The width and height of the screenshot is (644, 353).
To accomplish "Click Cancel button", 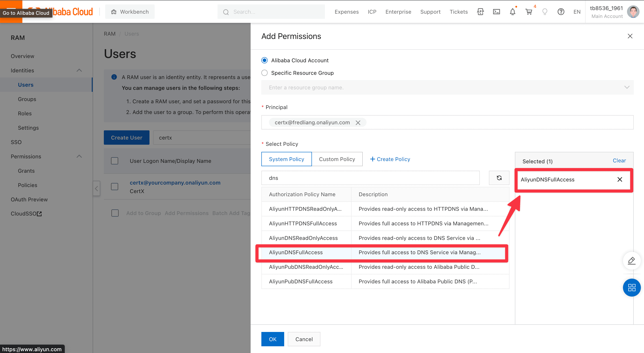I will click(304, 339).
